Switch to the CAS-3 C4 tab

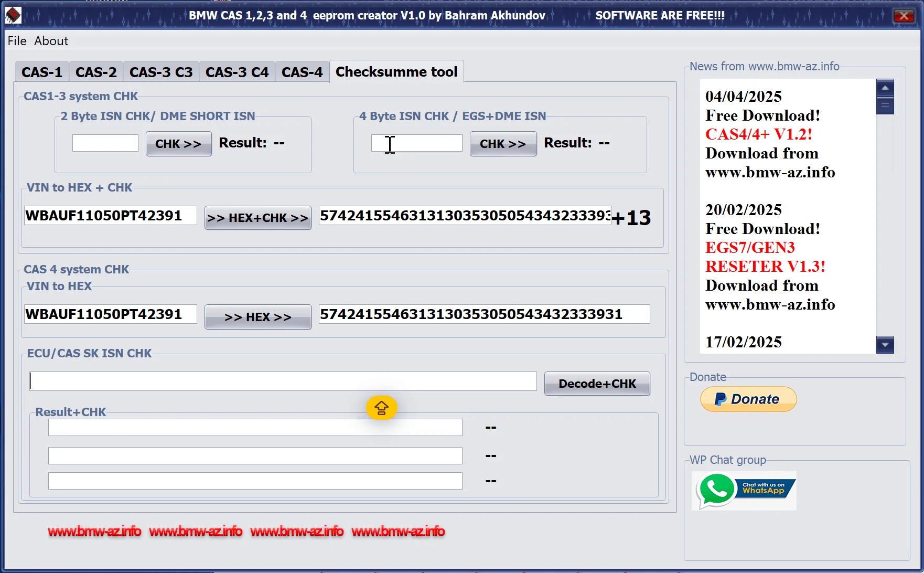click(x=237, y=72)
